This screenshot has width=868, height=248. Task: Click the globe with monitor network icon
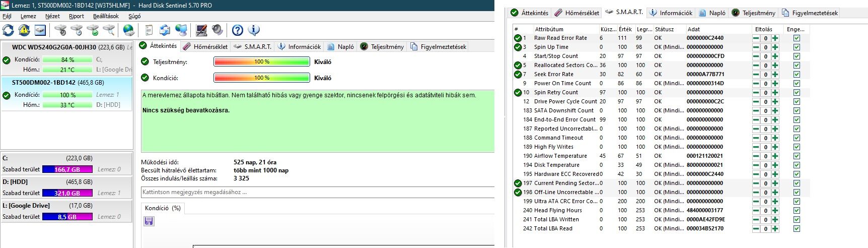pos(181,30)
